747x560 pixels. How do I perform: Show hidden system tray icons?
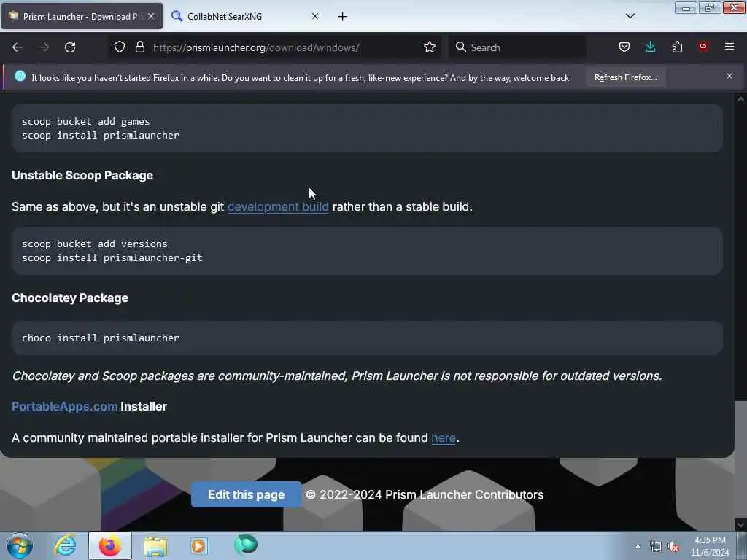[x=638, y=547]
